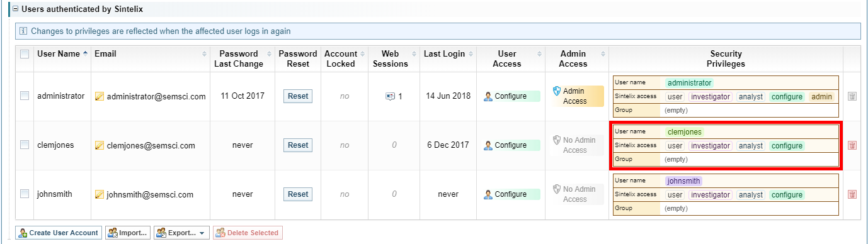
Task: Click the 6 Dec 2017 last login
Action: (x=448, y=145)
